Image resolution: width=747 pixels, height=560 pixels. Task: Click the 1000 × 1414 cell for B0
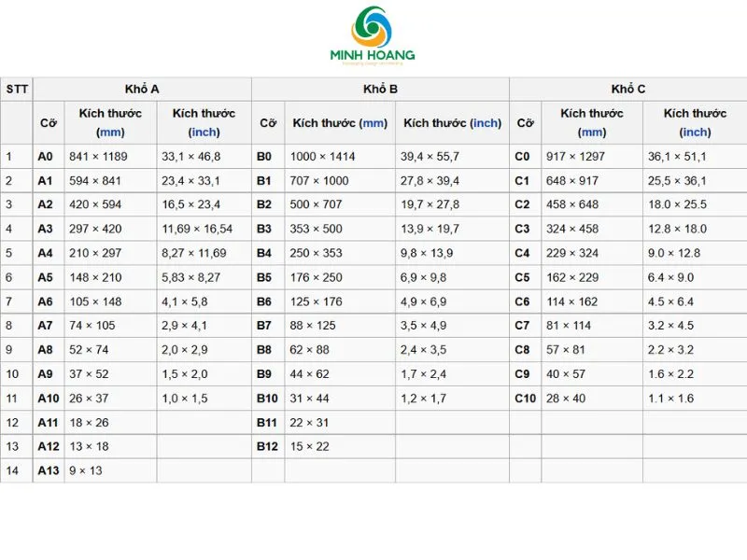coord(323,157)
